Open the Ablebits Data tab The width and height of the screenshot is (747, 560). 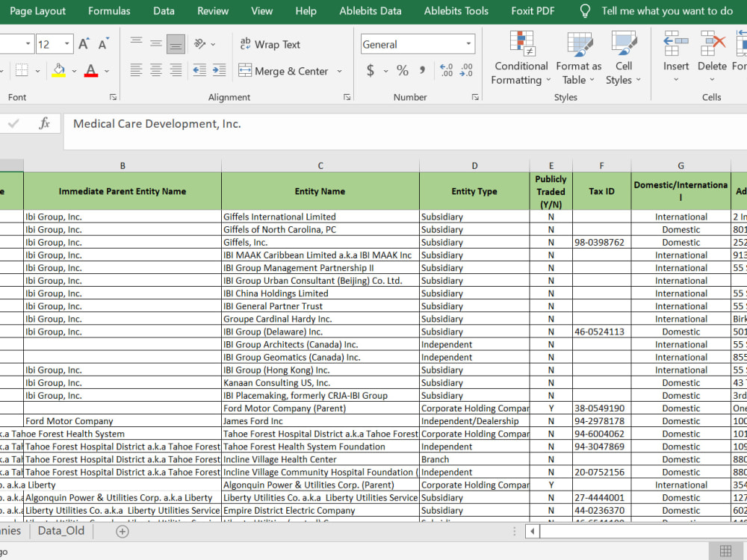(371, 11)
